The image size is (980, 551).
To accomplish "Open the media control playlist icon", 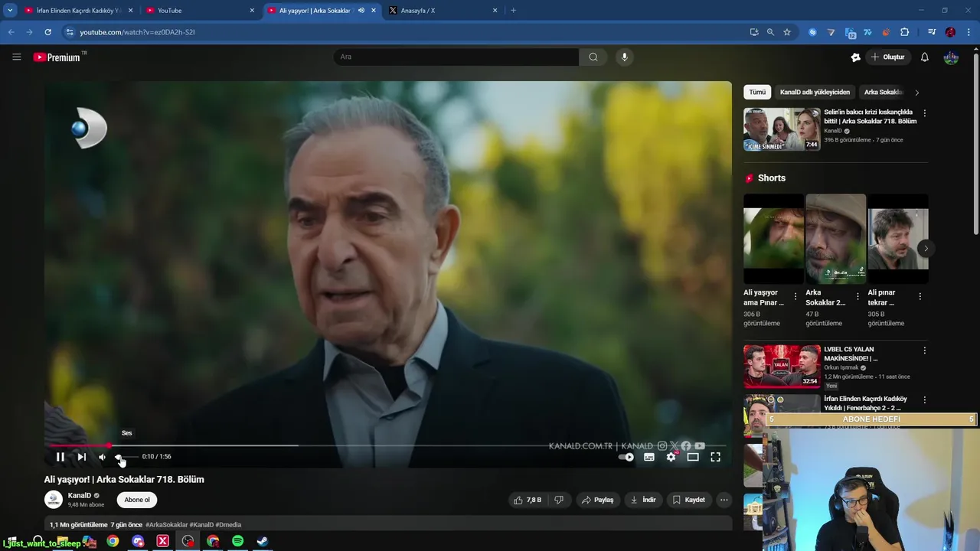I will [x=932, y=32].
